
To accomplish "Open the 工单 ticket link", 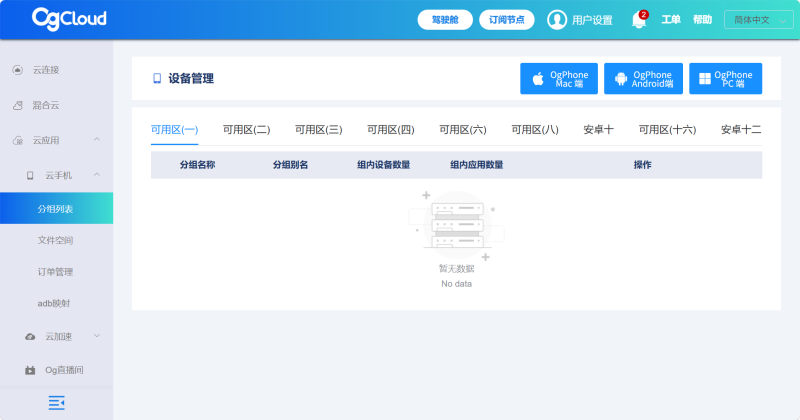I will point(671,20).
